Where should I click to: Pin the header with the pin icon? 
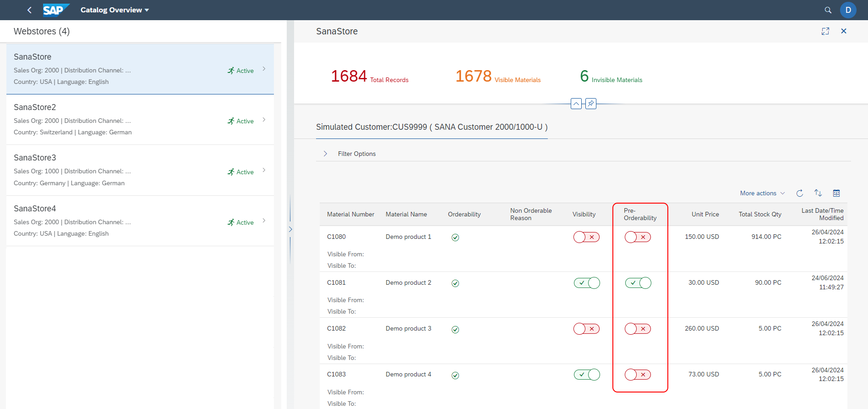(591, 104)
